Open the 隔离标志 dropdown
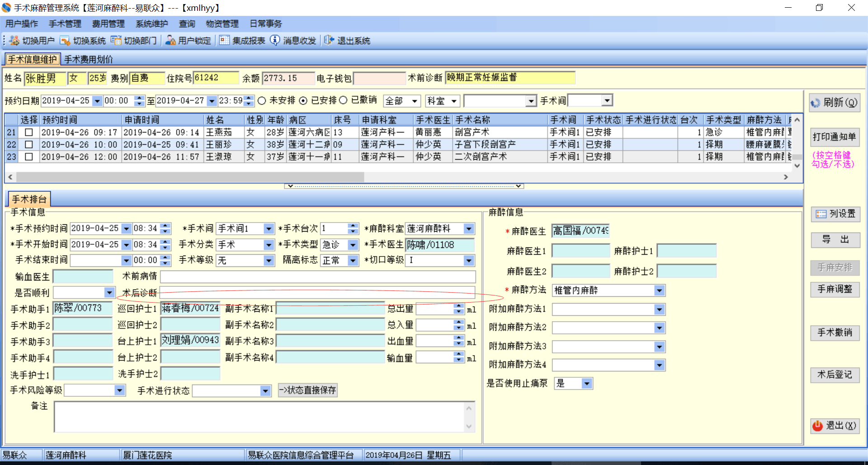The image size is (868, 465). click(353, 261)
